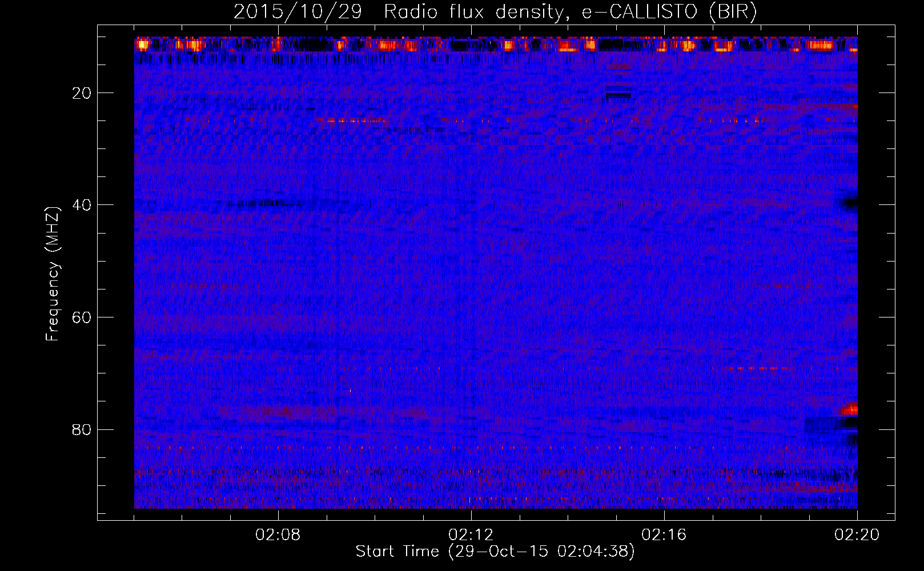The image size is (924, 571).
Task: Click the "Start Time (29-Oct-15 02:04:38)" label
Action: [495, 552]
